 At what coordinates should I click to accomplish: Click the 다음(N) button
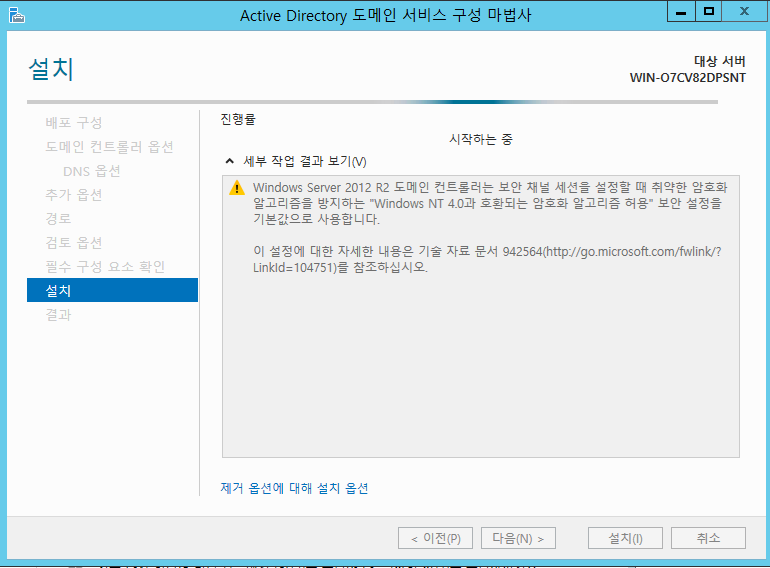(518, 538)
